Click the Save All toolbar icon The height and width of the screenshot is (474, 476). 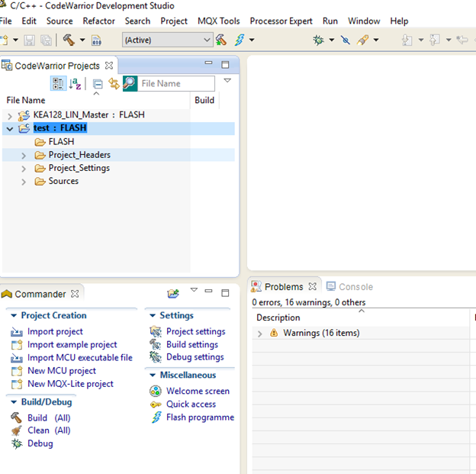[46, 40]
